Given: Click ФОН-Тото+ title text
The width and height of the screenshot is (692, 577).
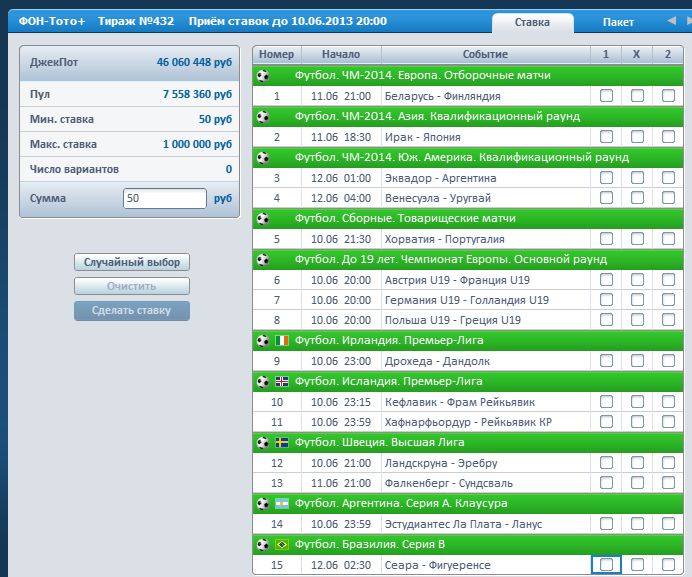Looking at the screenshot, I should 52,21.
